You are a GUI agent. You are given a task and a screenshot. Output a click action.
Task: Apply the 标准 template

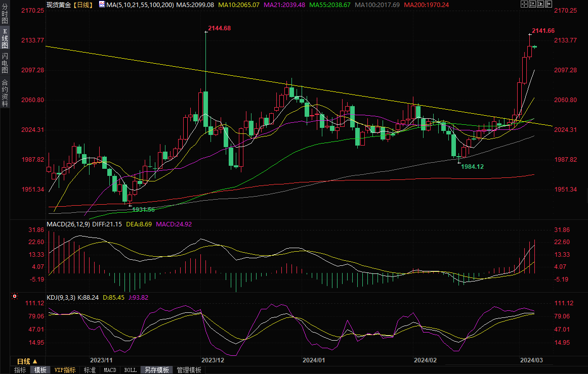90,370
